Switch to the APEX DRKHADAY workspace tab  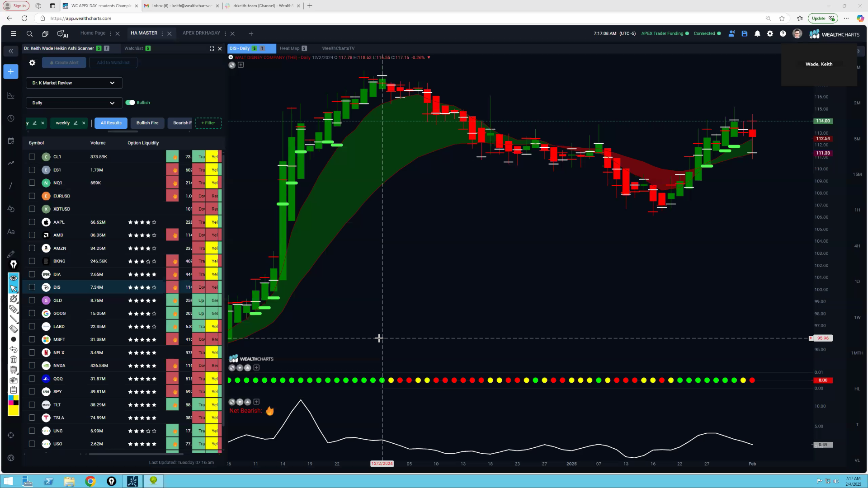(201, 33)
